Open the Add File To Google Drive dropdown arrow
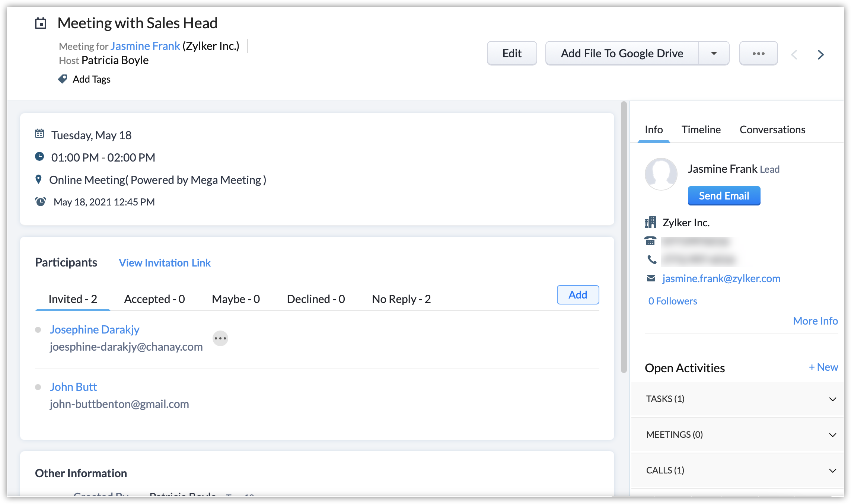Image resolution: width=851 pixels, height=504 pixels. point(714,54)
